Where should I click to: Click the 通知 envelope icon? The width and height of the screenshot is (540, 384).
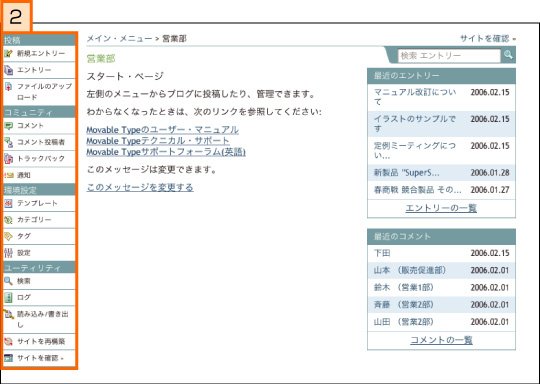8,175
